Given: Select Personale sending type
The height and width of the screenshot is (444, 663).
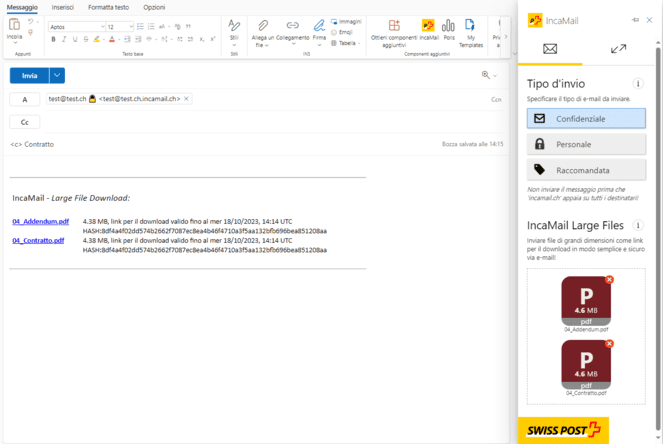Looking at the screenshot, I should coord(586,144).
